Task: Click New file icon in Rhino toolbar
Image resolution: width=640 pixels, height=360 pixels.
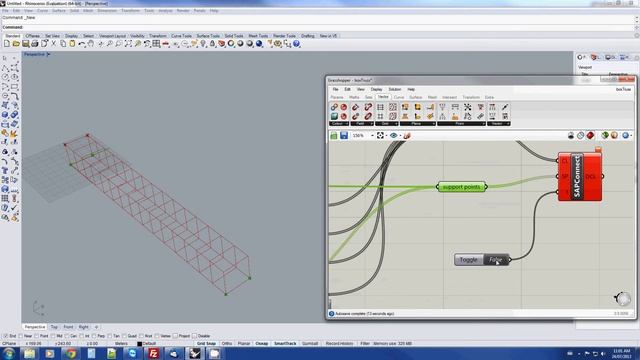Action: (x=7, y=44)
